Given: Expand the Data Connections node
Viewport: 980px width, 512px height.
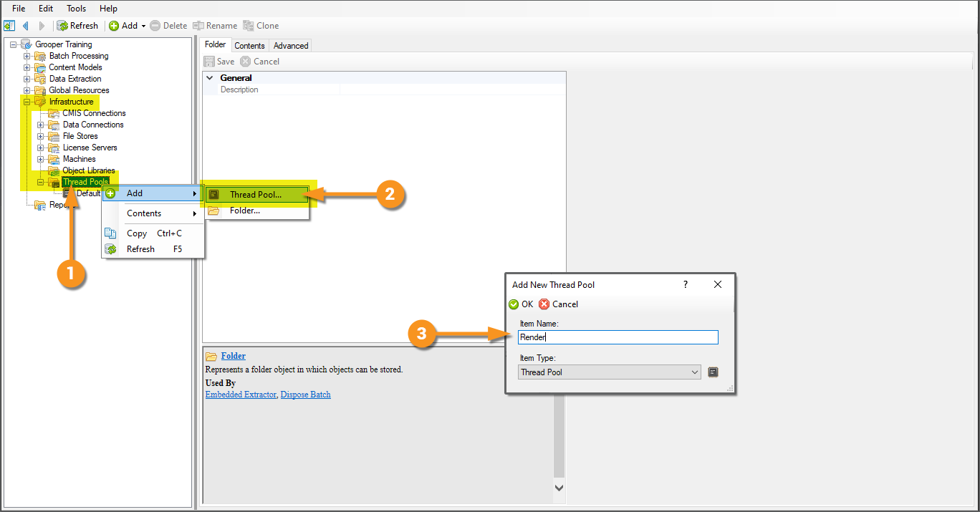Looking at the screenshot, I should click(x=41, y=125).
